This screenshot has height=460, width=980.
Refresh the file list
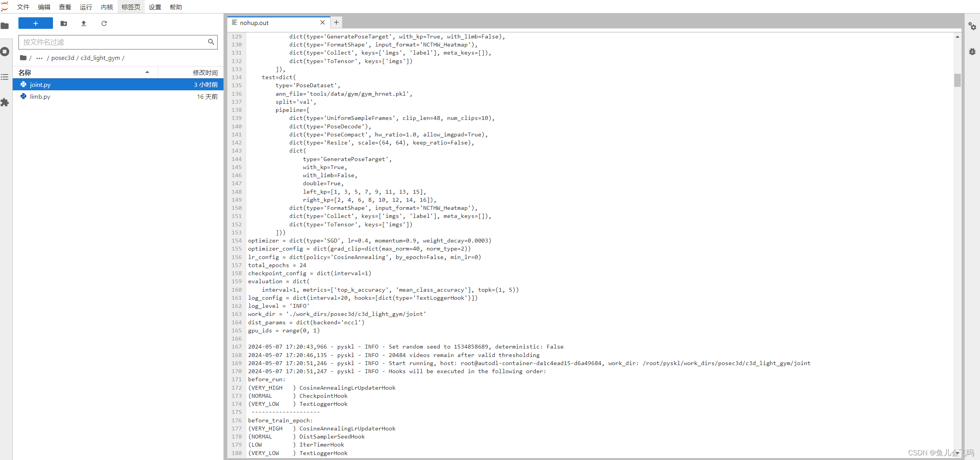[104, 23]
